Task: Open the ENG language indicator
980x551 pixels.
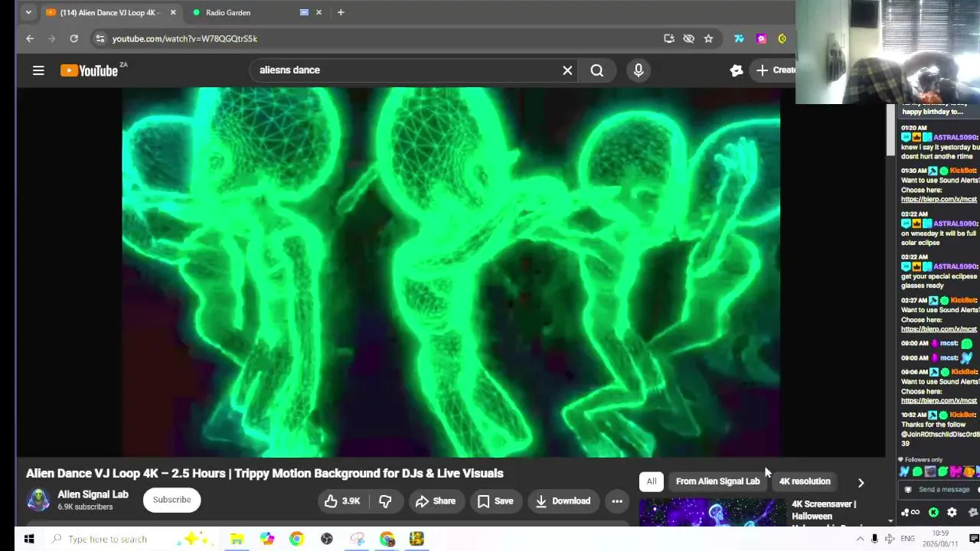Action: [x=906, y=539]
